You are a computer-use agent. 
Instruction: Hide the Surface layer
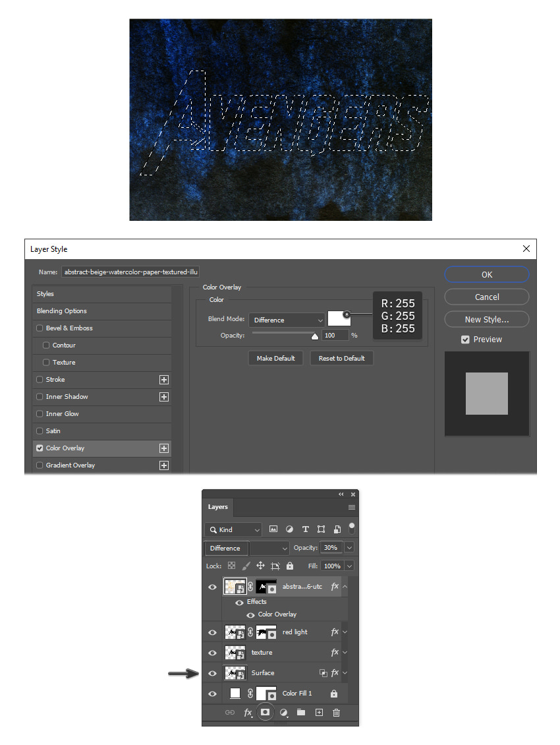click(212, 672)
